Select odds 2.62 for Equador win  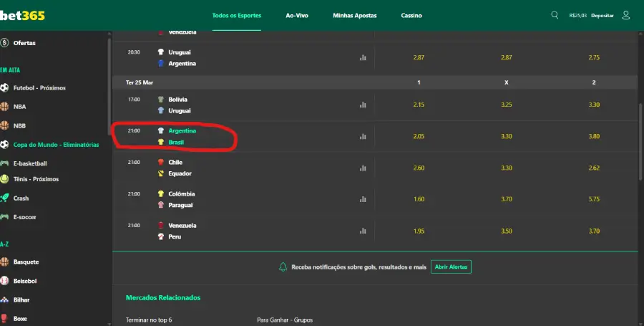click(594, 168)
